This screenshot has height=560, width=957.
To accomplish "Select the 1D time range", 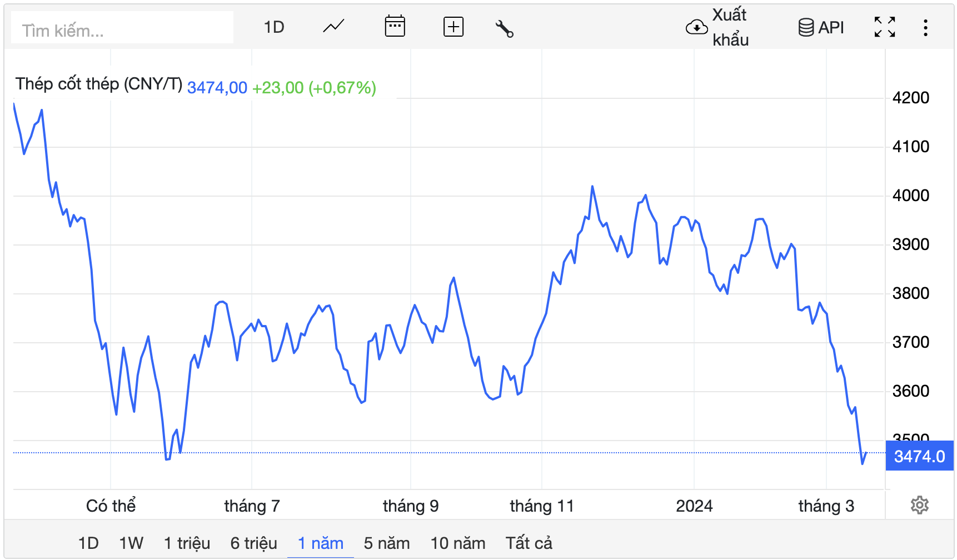I will point(88,543).
